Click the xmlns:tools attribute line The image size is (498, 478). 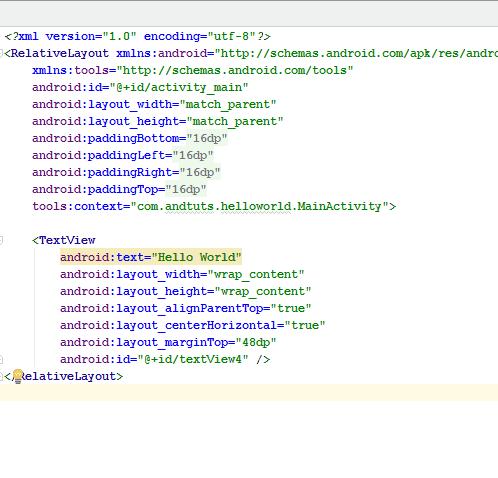point(192,70)
